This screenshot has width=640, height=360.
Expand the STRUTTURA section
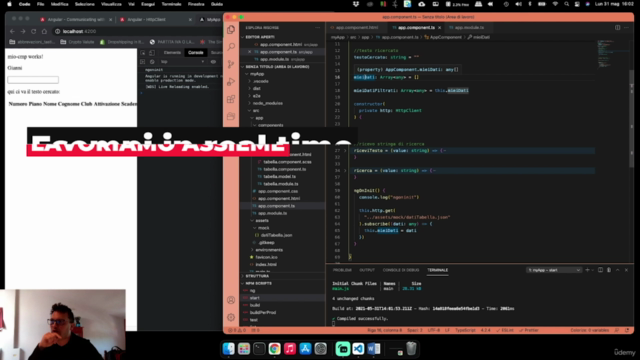tap(257, 276)
